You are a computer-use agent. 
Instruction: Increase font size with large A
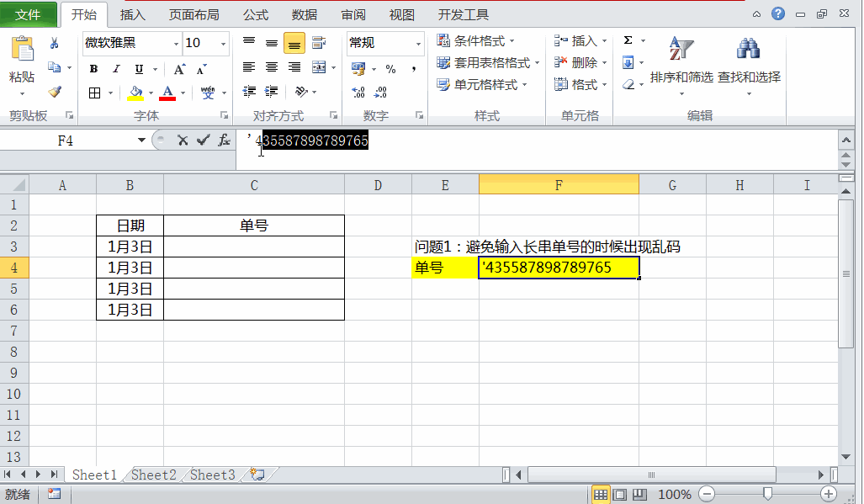pyautogui.click(x=179, y=69)
